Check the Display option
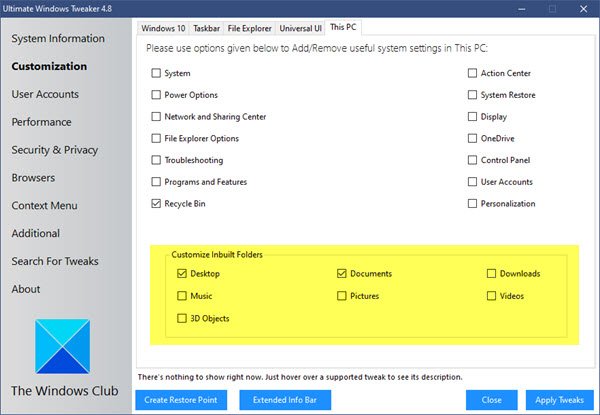The height and width of the screenshot is (415, 600). [x=472, y=117]
